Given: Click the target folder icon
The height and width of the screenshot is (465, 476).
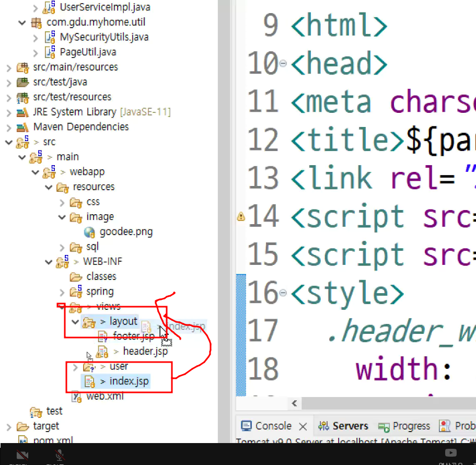Looking at the screenshot, I should (23, 426).
